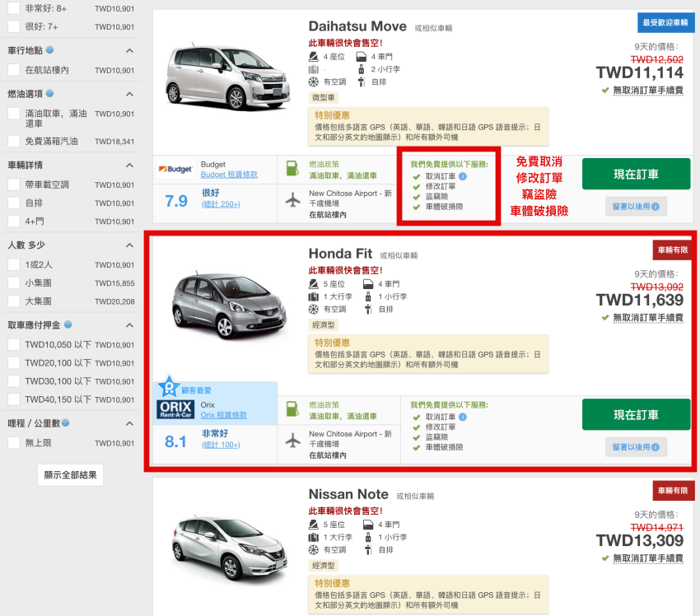The image size is (700, 616).
Task: Check TWD10,050 以下 deposit filter
Action: [14, 344]
